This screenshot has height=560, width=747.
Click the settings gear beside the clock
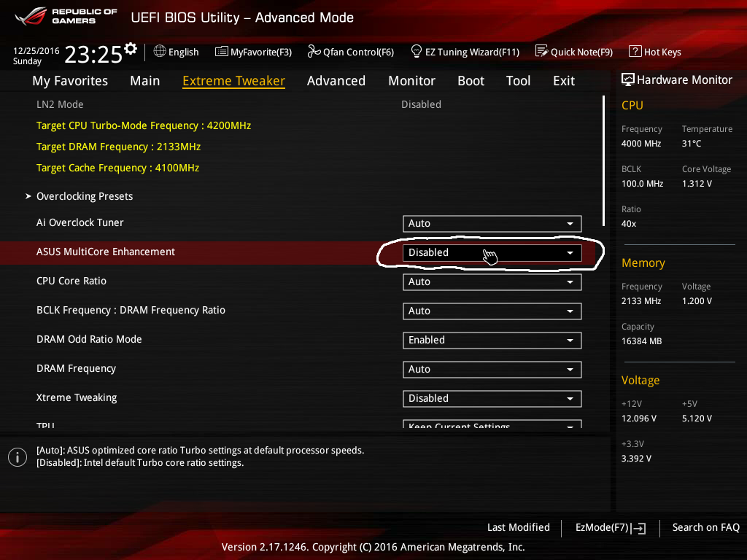[131, 48]
